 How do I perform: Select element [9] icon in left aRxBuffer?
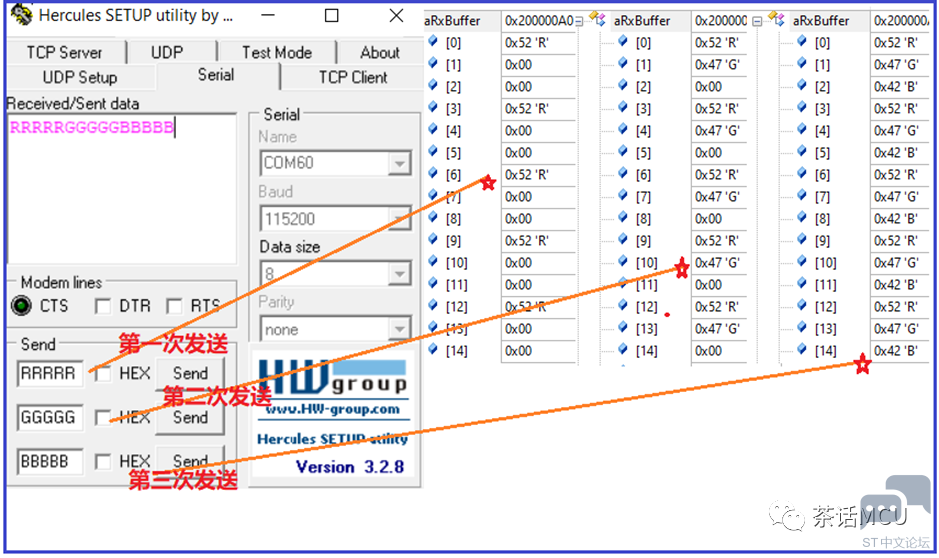(433, 239)
